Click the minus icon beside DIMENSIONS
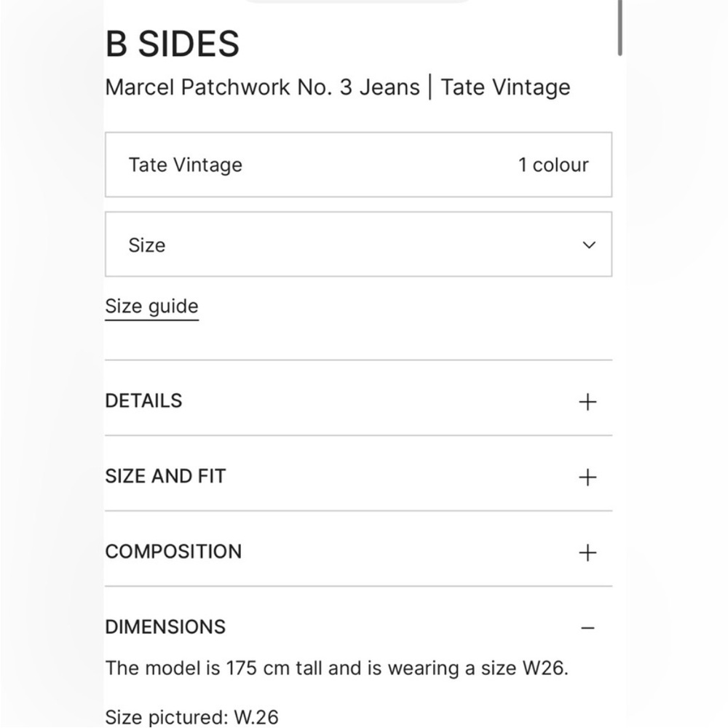The image size is (728, 728). click(587, 628)
